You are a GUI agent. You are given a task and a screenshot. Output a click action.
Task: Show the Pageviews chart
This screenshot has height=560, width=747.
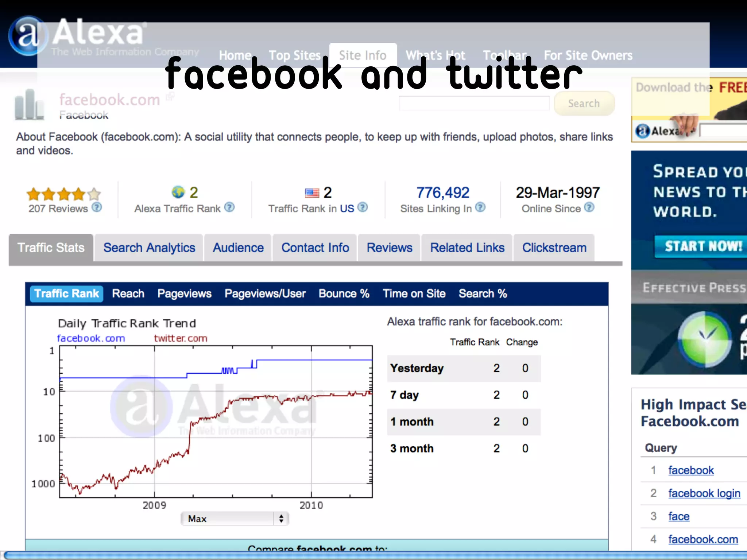coord(185,293)
